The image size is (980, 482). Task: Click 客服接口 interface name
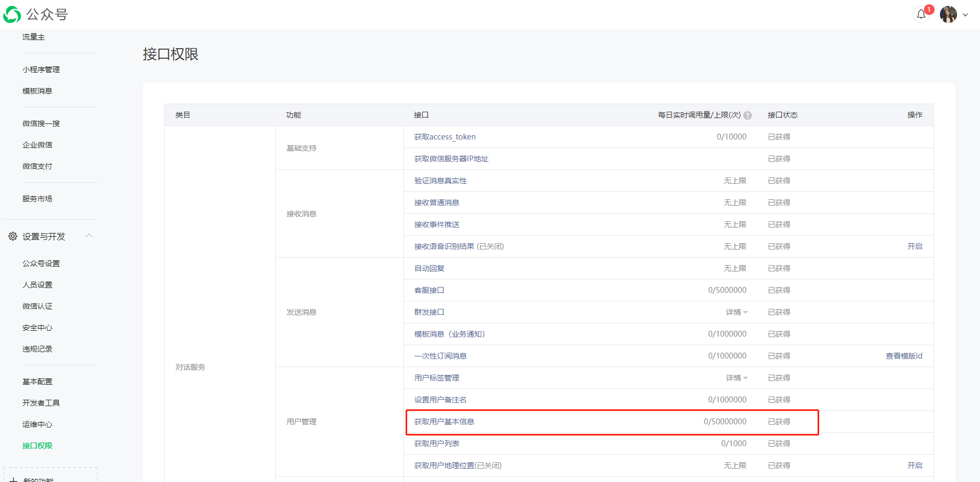429,290
